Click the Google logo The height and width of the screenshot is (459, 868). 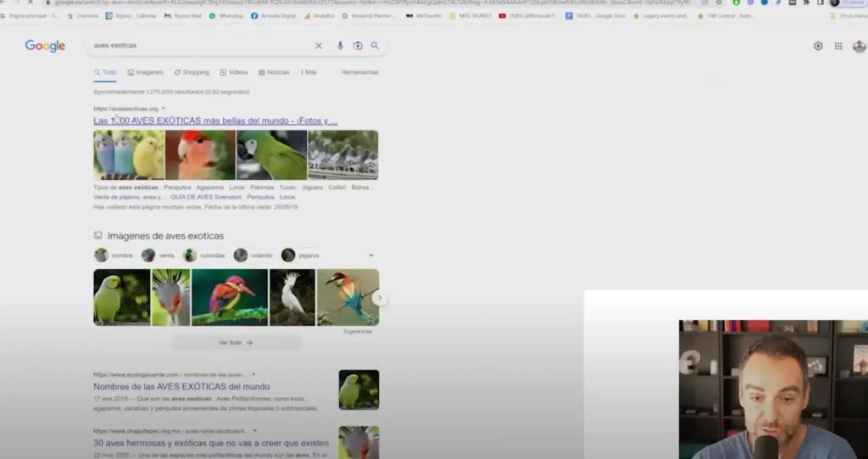coord(46,46)
